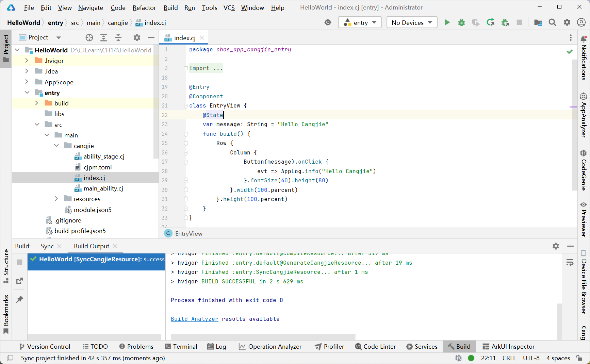Screen dimensions: 590x364
Task: Click the grayed-out Stop square icon
Action: point(519,22)
